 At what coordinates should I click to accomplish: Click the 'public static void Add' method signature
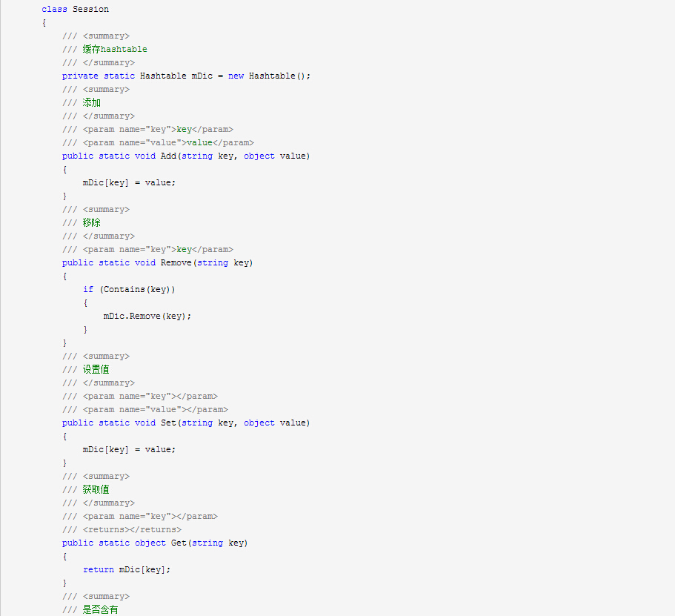(x=186, y=156)
